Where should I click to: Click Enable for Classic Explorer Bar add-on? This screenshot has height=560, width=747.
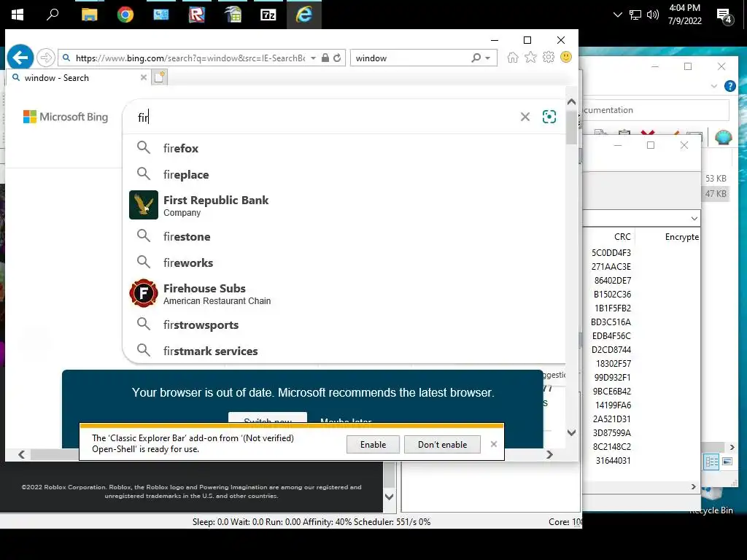(373, 444)
